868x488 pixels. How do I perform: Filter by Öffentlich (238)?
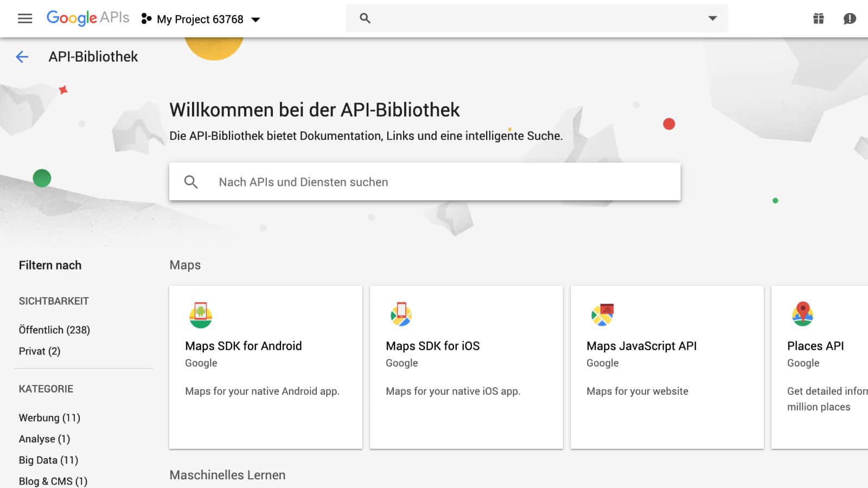coord(54,330)
